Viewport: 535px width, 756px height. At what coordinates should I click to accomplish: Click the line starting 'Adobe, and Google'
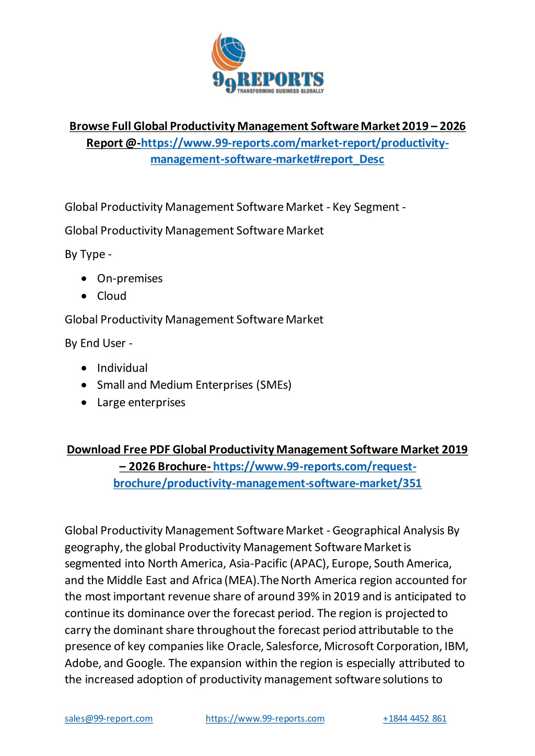(x=264, y=663)
